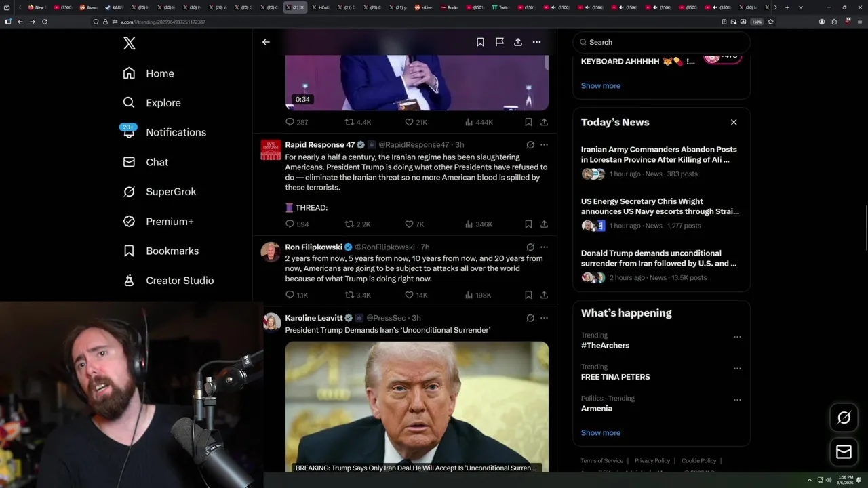Like Ron Filipkowski post with 14K
This screenshot has height=488, width=868.
pyautogui.click(x=416, y=296)
